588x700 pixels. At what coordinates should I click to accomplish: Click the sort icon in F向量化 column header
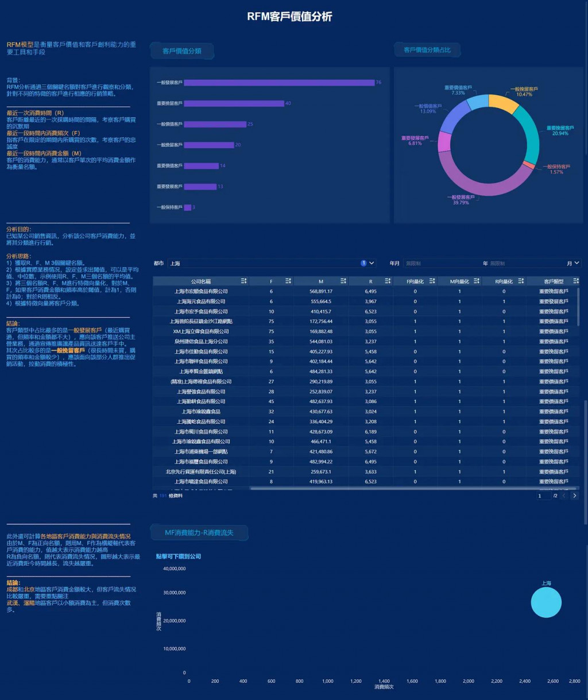pyautogui.click(x=431, y=281)
